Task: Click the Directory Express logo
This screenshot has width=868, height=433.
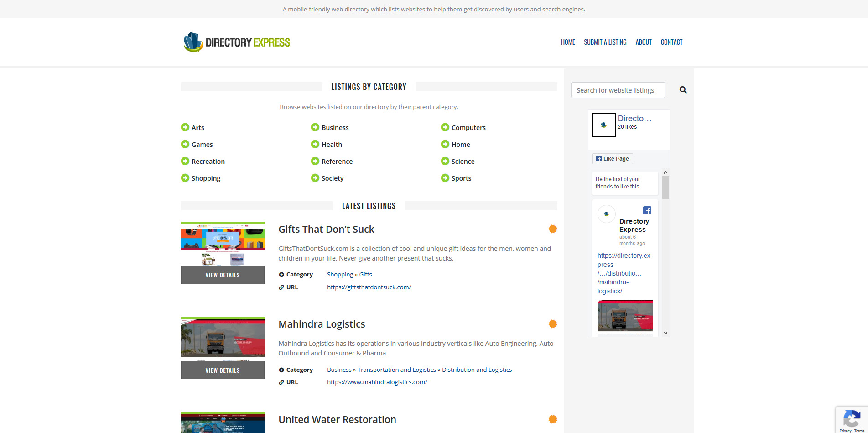Action: tap(237, 42)
